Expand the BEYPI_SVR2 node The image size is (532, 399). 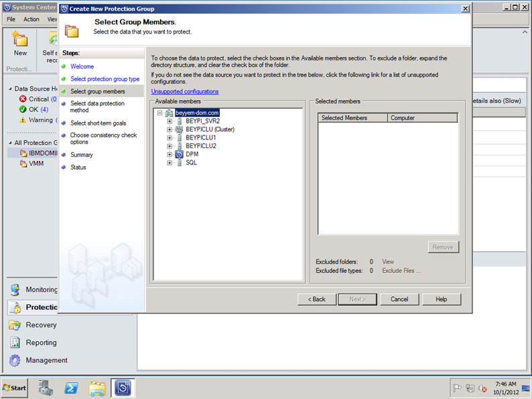point(170,121)
